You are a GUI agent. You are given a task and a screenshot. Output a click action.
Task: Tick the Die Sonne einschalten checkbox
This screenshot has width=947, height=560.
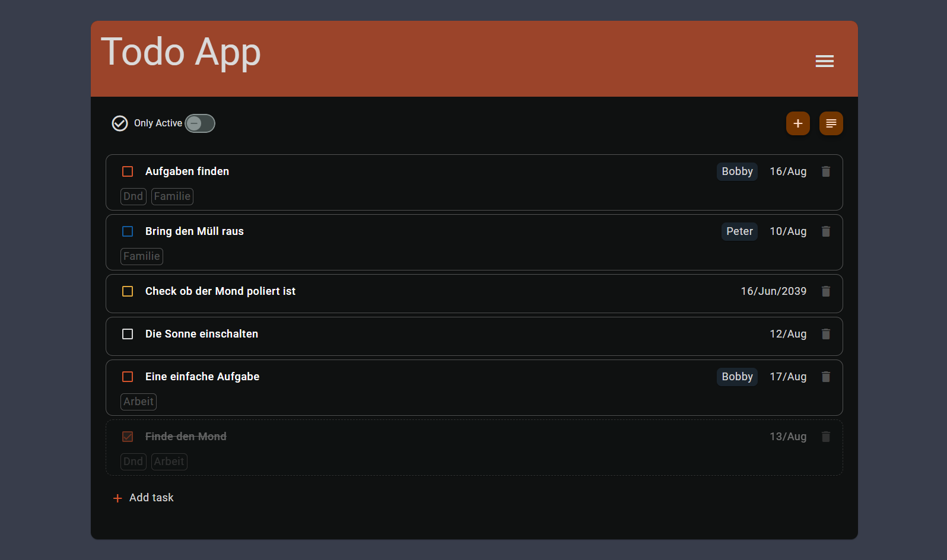pos(128,334)
